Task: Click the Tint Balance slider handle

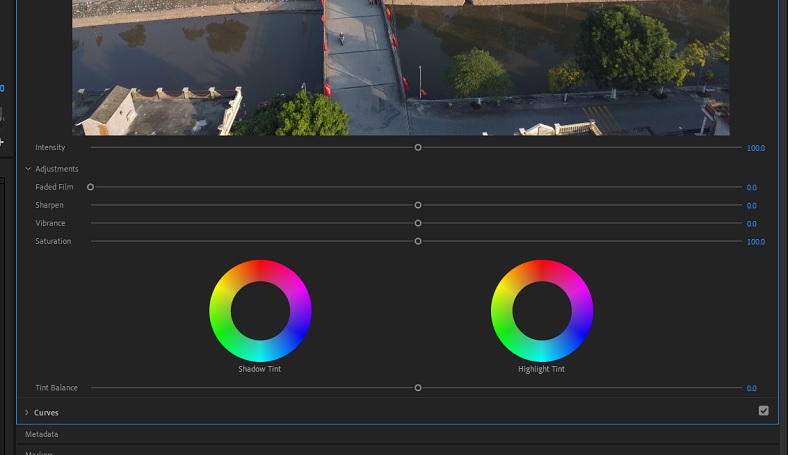Action: pyautogui.click(x=418, y=388)
